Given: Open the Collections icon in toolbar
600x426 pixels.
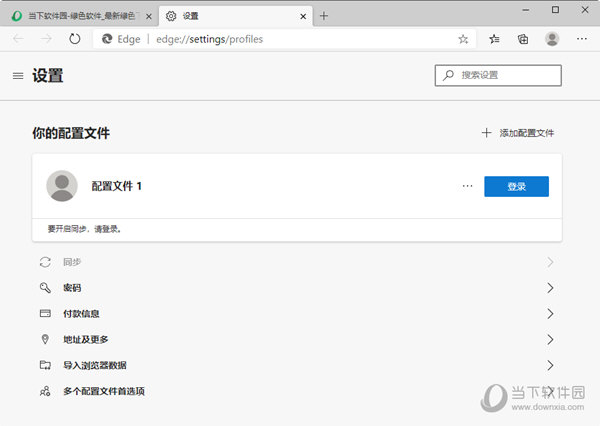Looking at the screenshot, I should tap(523, 39).
